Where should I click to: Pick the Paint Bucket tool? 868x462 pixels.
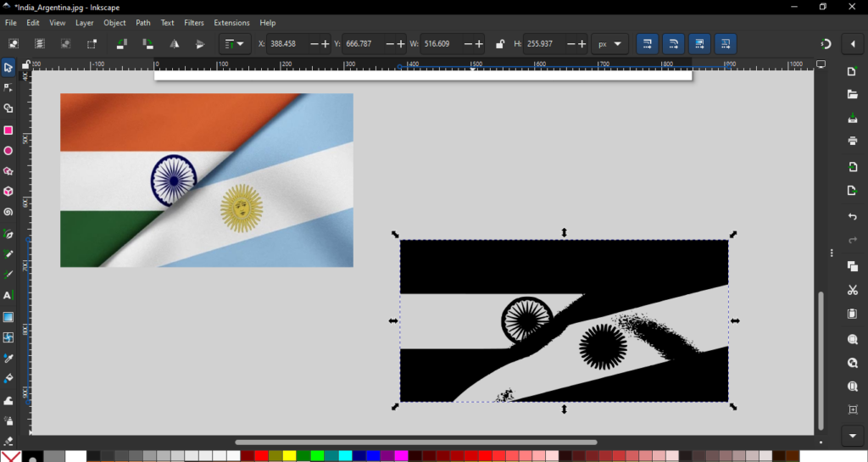[x=8, y=379]
